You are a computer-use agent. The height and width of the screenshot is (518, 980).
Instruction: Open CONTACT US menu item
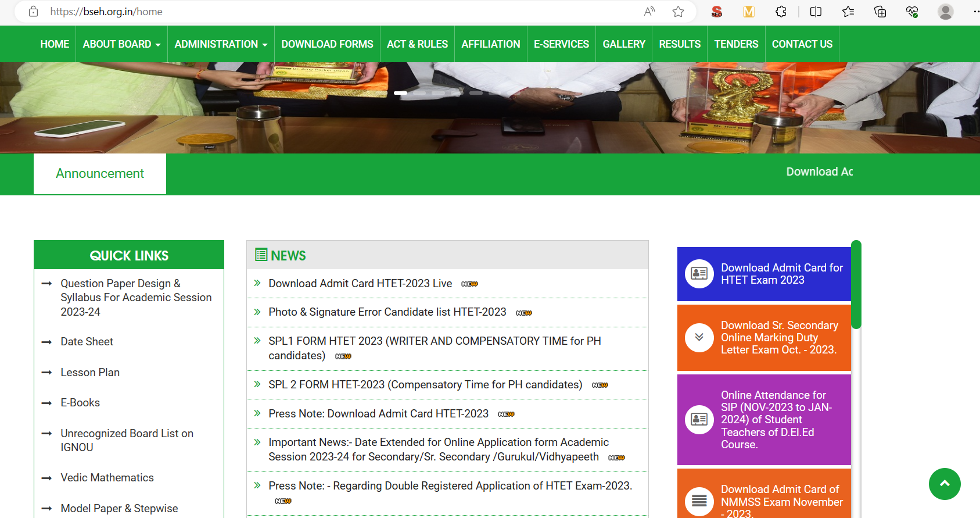pos(802,44)
